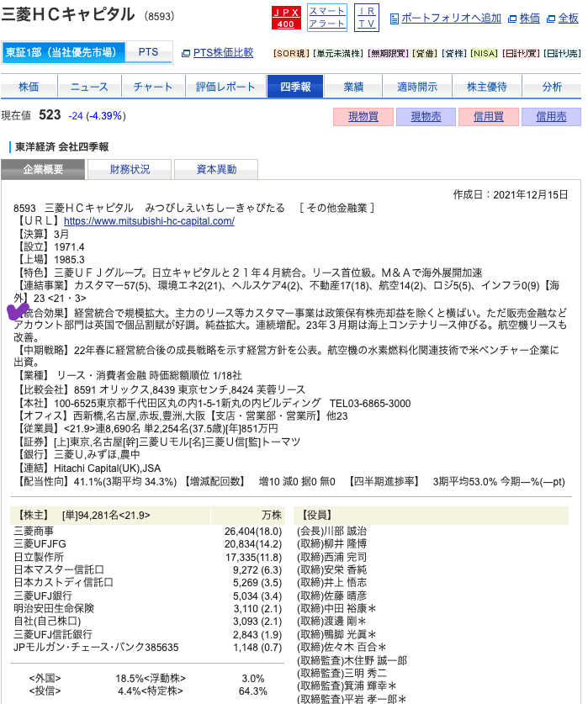Open the 株価 navigation tab
The height and width of the screenshot is (704, 588).
[x=29, y=87]
